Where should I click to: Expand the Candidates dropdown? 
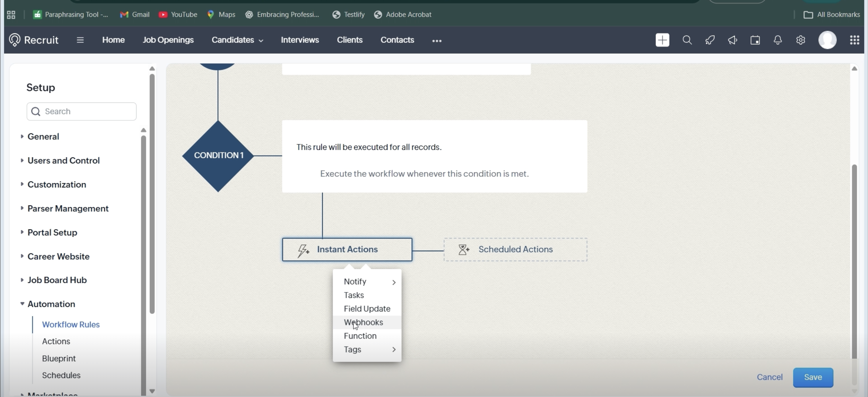pyautogui.click(x=237, y=40)
